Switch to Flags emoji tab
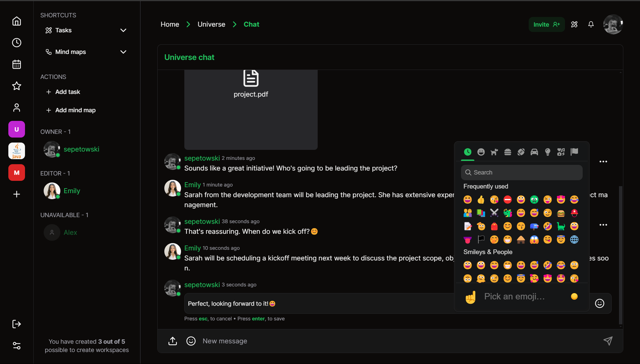The height and width of the screenshot is (364, 640). point(574,152)
